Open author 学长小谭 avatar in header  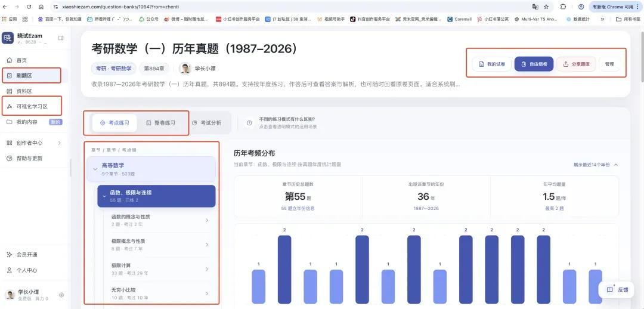185,68
